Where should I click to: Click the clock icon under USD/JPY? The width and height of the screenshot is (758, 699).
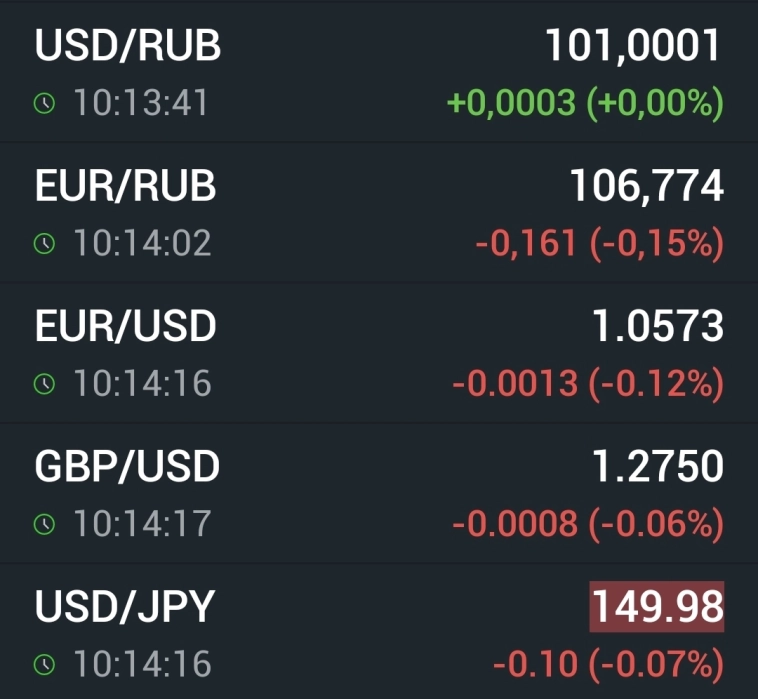coord(43,663)
